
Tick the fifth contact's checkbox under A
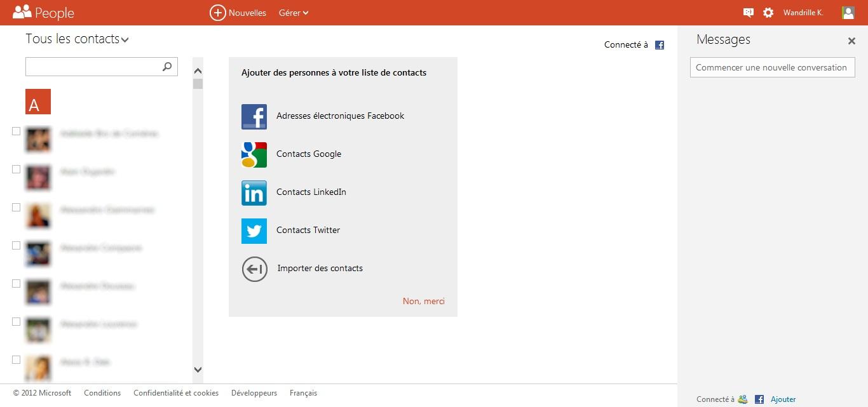(x=17, y=284)
